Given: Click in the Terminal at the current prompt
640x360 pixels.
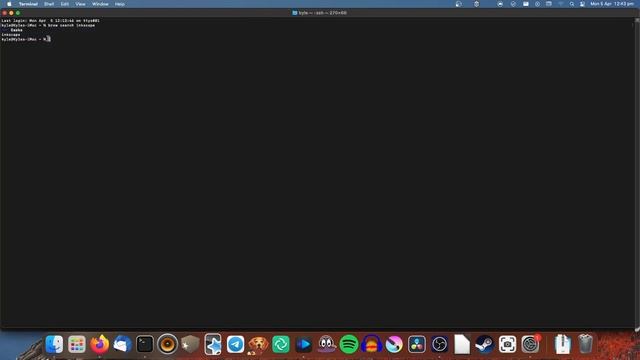Looking at the screenshot, I should pos(49,39).
